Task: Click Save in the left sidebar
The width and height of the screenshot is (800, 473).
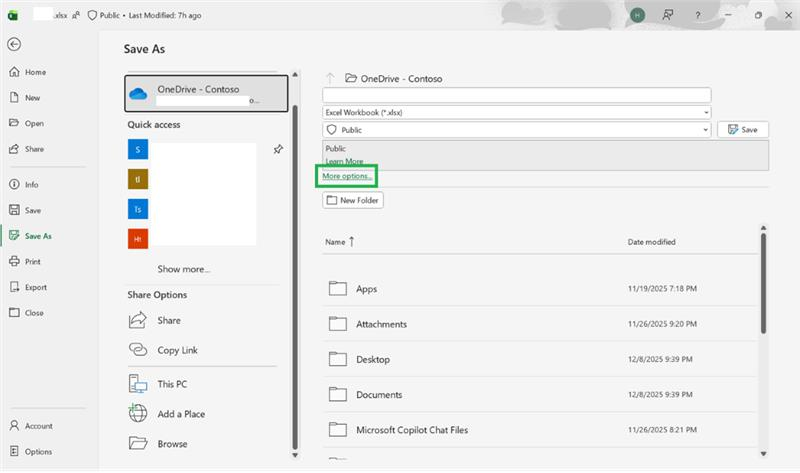Action: click(25, 210)
